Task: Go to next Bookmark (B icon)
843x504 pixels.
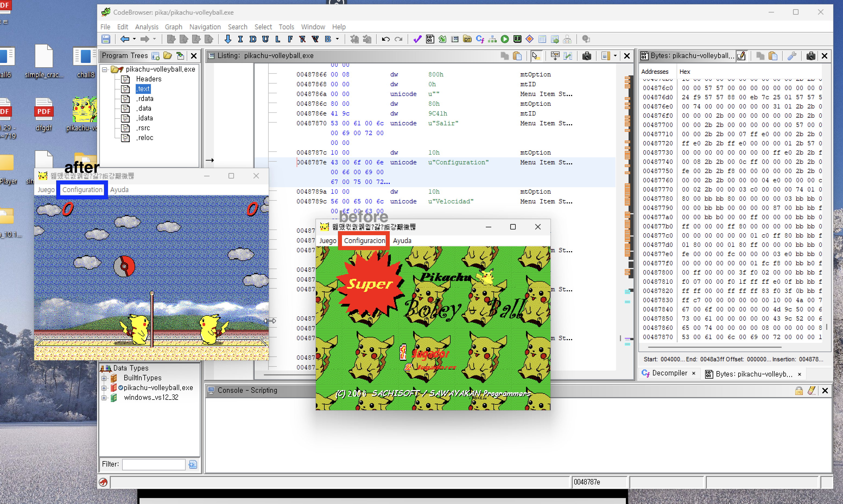Action: click(328, 39)
